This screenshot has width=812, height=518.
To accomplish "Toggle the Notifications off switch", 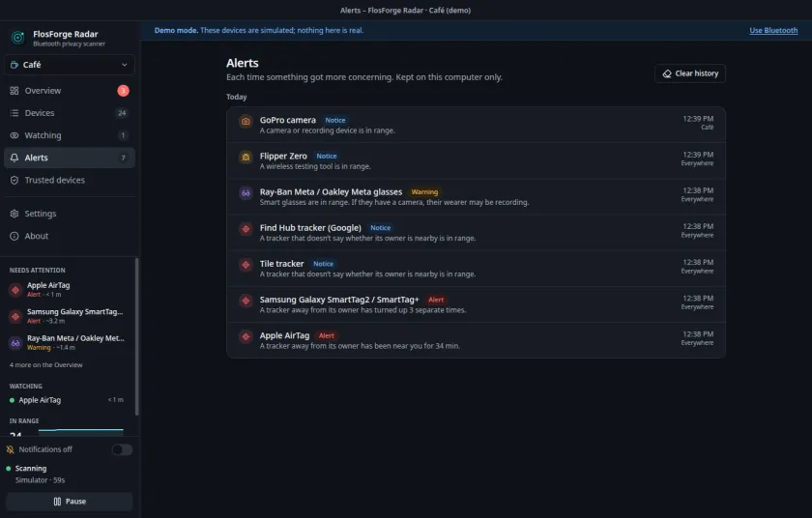I will click(x=122, y=449).
